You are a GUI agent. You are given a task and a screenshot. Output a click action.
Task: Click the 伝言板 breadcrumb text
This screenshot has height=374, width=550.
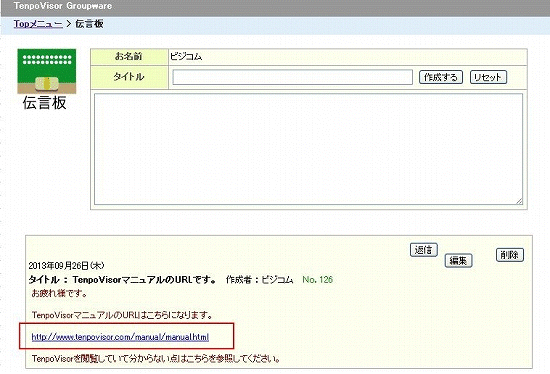89,24
